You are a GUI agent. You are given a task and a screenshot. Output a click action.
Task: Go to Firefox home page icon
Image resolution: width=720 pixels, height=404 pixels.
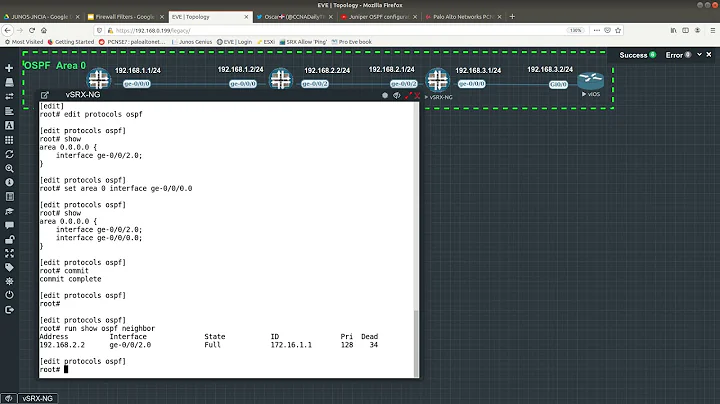(44, 30)
